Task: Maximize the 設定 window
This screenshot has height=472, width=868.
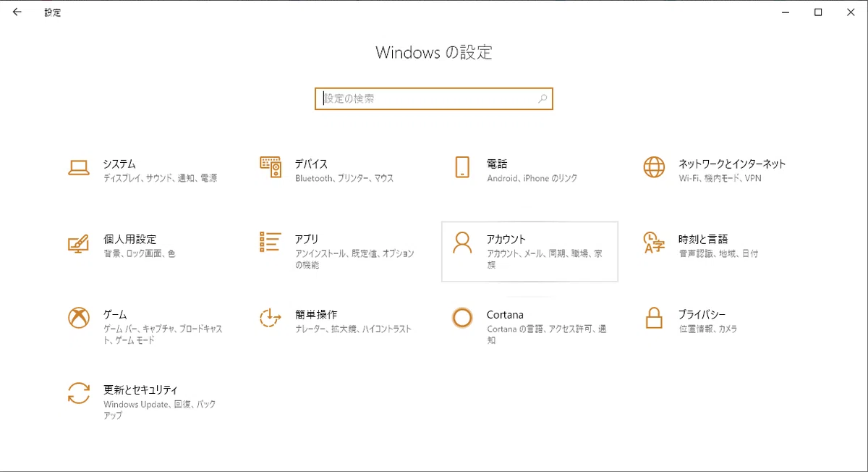Action: pyautogui.click(x=818, y=12)
